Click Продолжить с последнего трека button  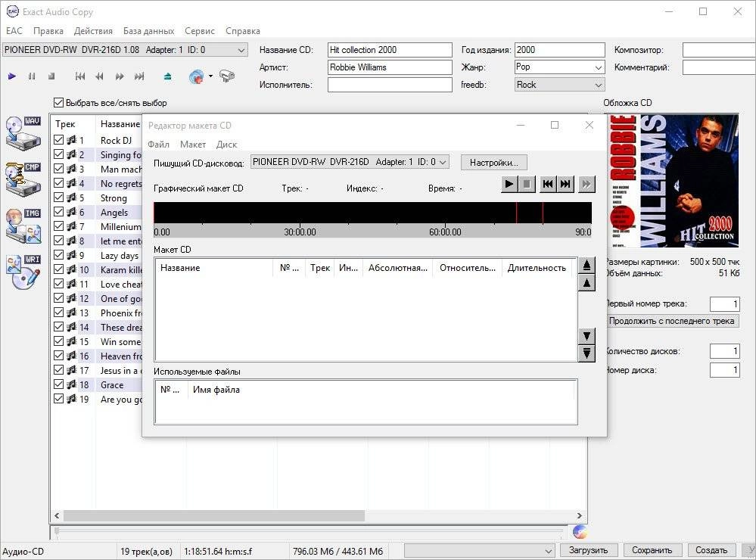click(x=672, y=321)
